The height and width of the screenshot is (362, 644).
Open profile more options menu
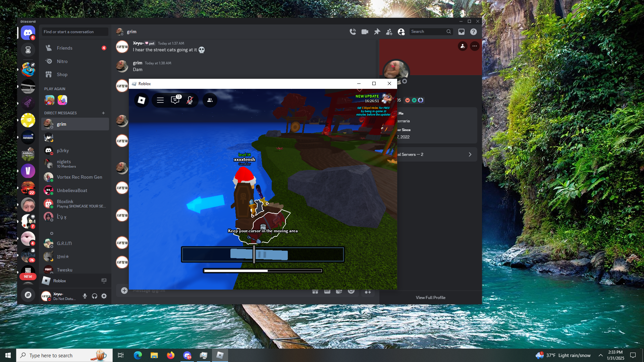[475, 46]
